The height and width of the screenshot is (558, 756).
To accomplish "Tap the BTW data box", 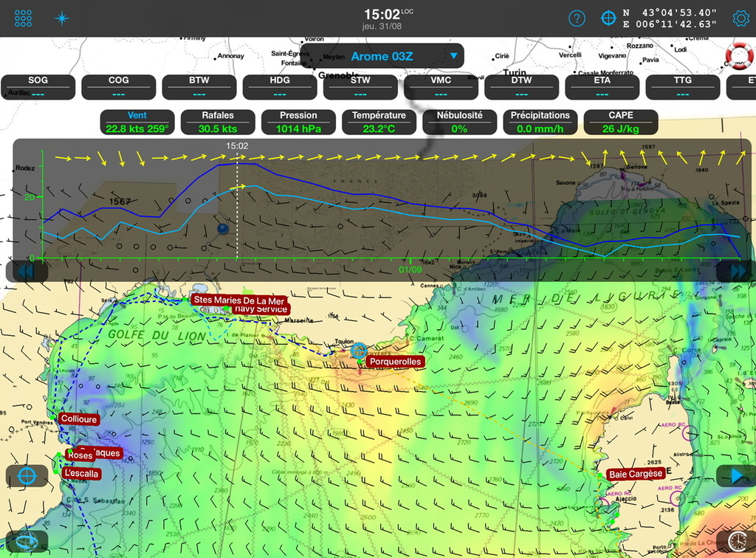I will 199,87.
